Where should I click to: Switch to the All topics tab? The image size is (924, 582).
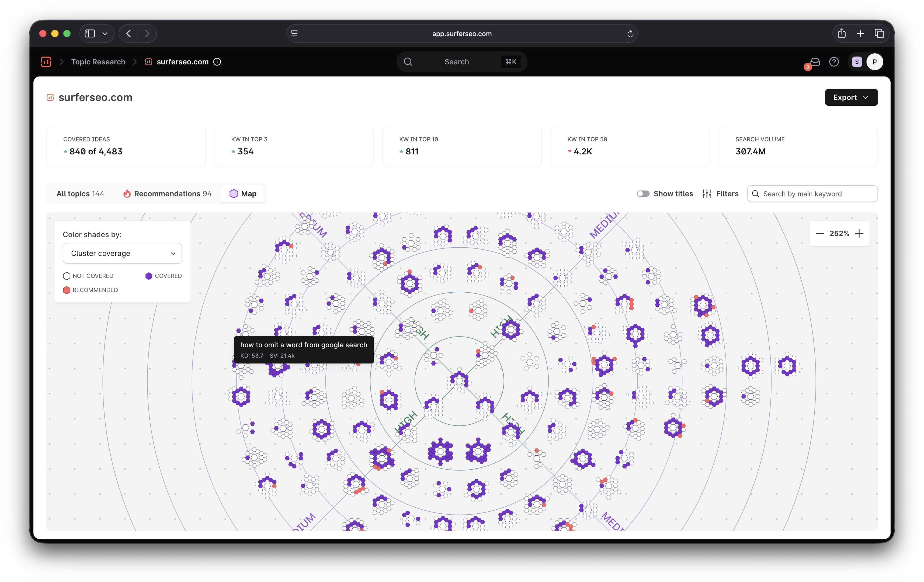point(80,194)
